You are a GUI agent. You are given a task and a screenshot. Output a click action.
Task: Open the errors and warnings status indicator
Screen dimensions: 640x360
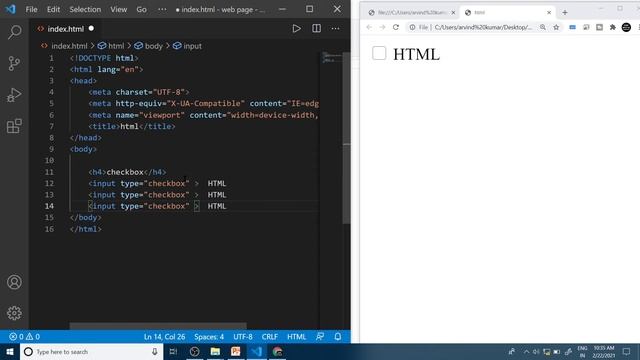24,337
